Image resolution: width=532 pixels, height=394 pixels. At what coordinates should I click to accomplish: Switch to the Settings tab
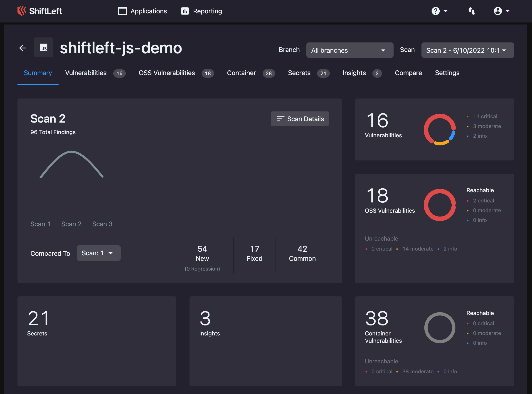point(447,73)
